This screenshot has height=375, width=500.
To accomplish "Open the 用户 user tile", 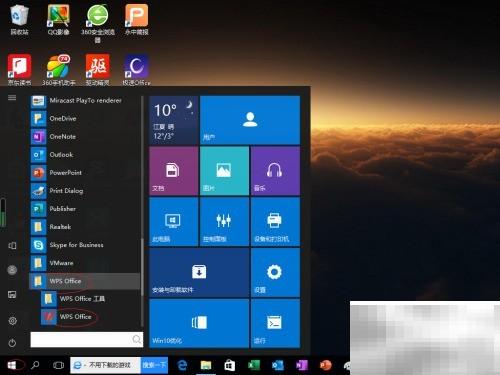I will tap(250, 120).
